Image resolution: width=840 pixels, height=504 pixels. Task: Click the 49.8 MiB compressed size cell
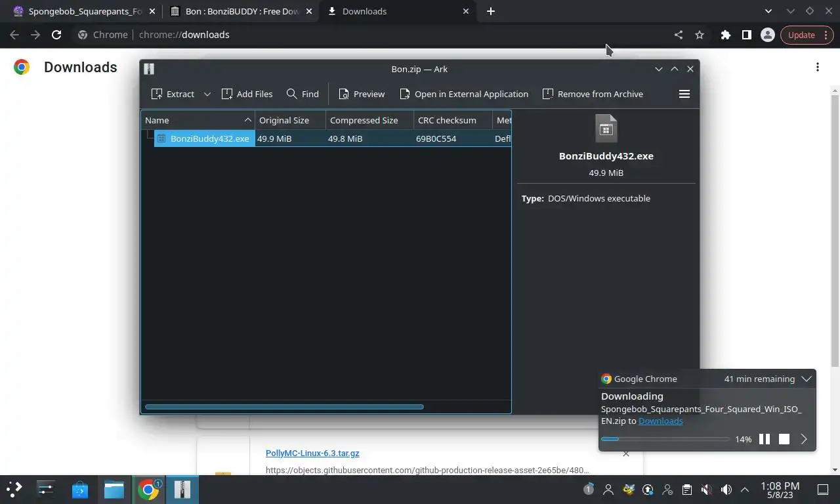pos(345,138)
